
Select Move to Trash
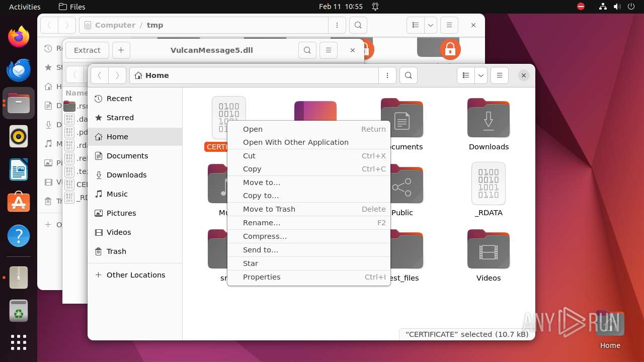coord(309,209)
